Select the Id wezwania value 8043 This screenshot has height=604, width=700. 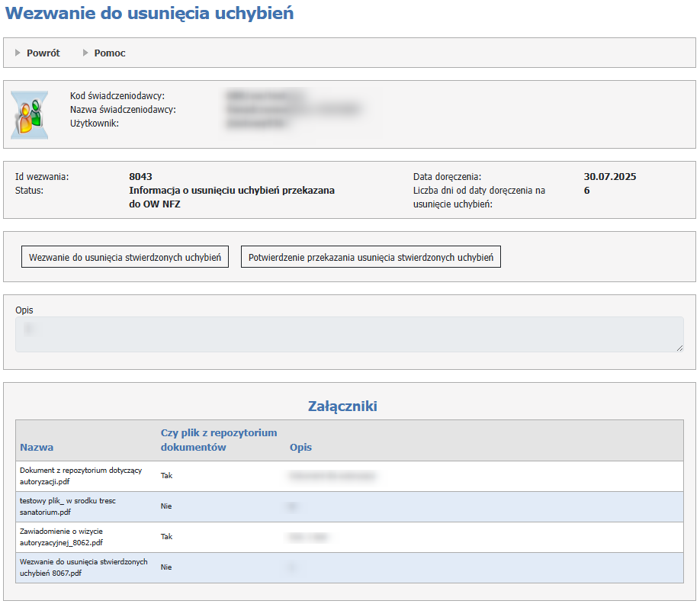pyautogui.click(x=140, y=177)
